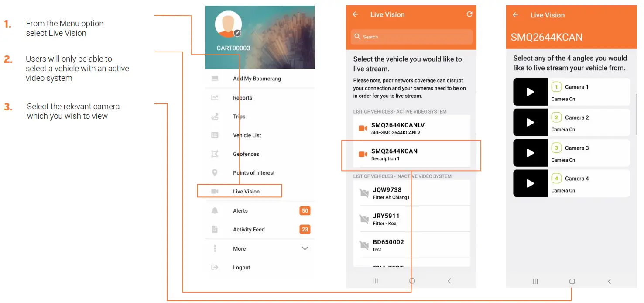Open the Geofences icon
Image resolution: width=644 pixels, height=303 pixels.
214,154
